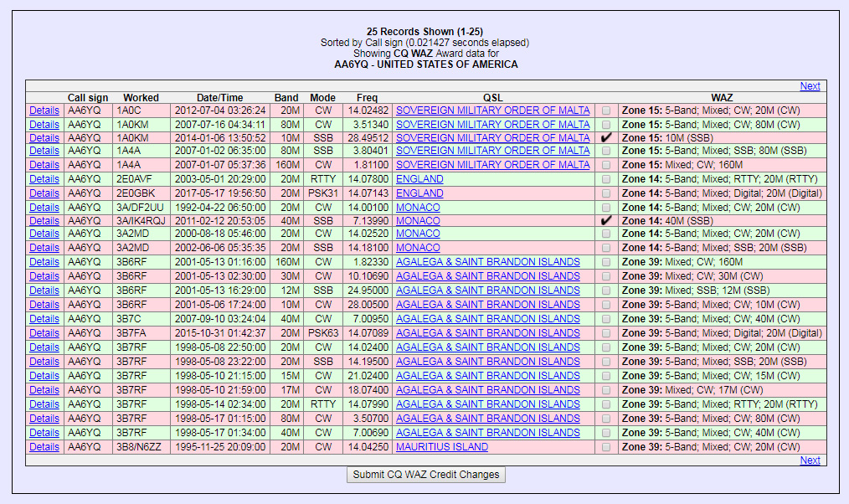
Task: Open the MAURITIUS ISLAND QSL link
Action: [441, 447]
